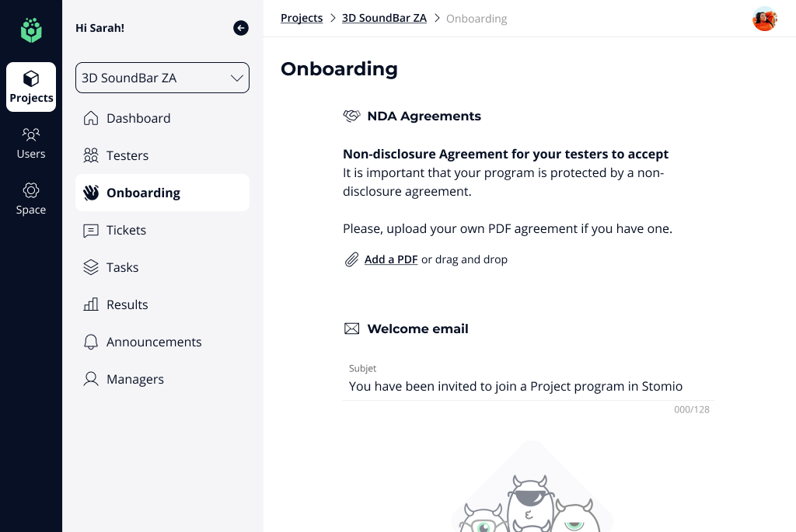This screenshot has height=532, width=796.
Task: Open the Tickets section
Action: click(126, 230)
